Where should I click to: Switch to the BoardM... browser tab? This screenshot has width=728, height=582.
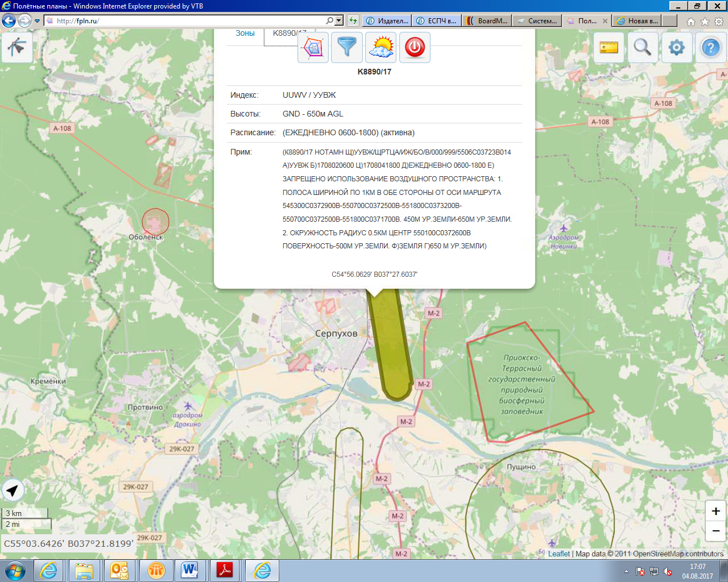point(487,21)
